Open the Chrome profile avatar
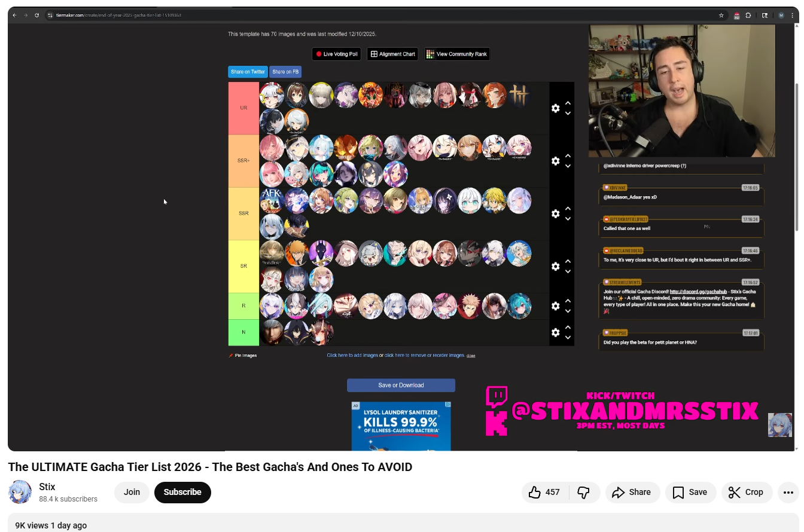Viewport: 804px width, 532px height. coord(781,15)
